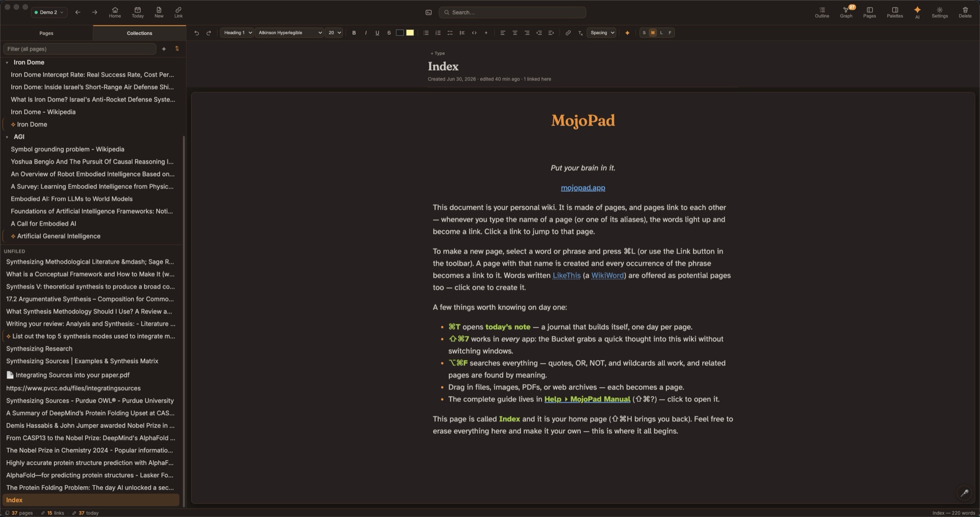Undo the last edit
The image size is (980, 517).
pyautogui.click(x=196, y=33)
